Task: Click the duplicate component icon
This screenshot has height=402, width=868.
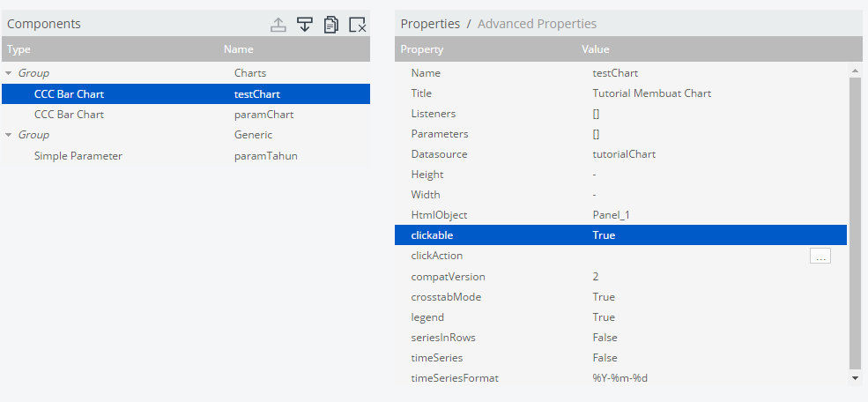Action: 331,25
